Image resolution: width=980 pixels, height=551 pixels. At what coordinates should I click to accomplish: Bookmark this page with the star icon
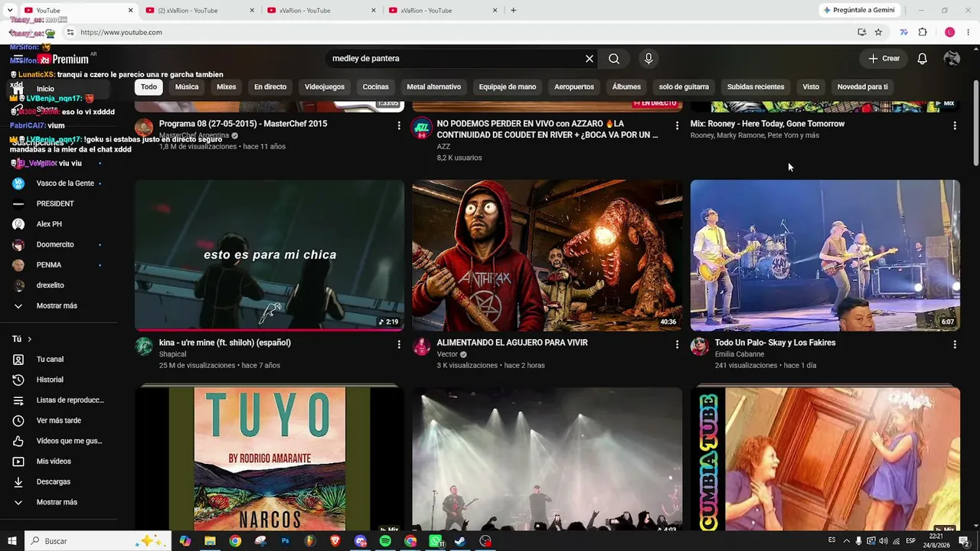[878, 32]
